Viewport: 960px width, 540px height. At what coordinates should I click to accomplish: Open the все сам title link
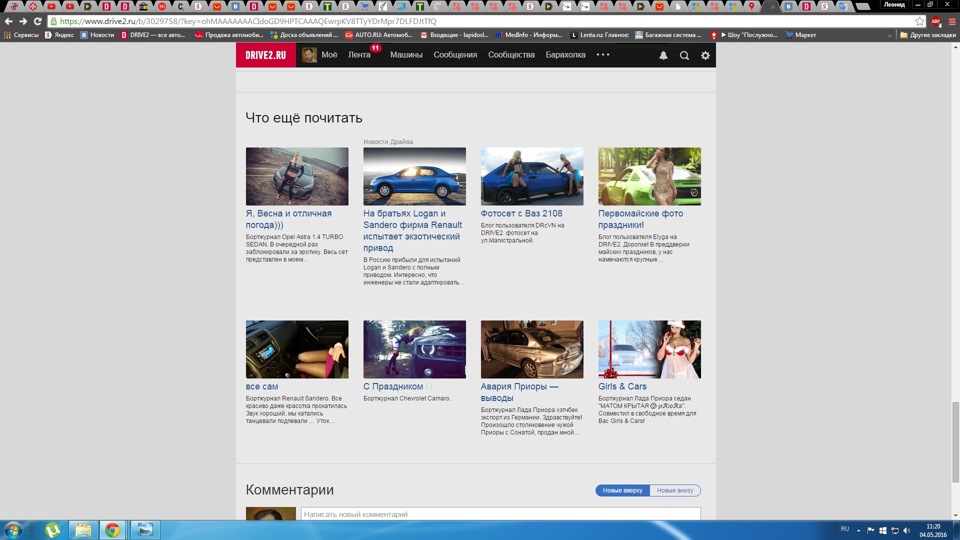pos(261,386)
